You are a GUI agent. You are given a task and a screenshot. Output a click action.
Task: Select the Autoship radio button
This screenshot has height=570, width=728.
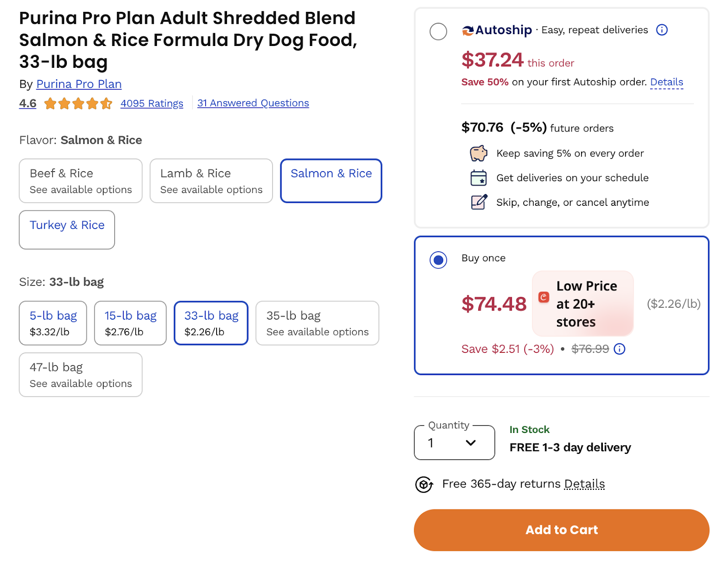[x=438, y=31]
